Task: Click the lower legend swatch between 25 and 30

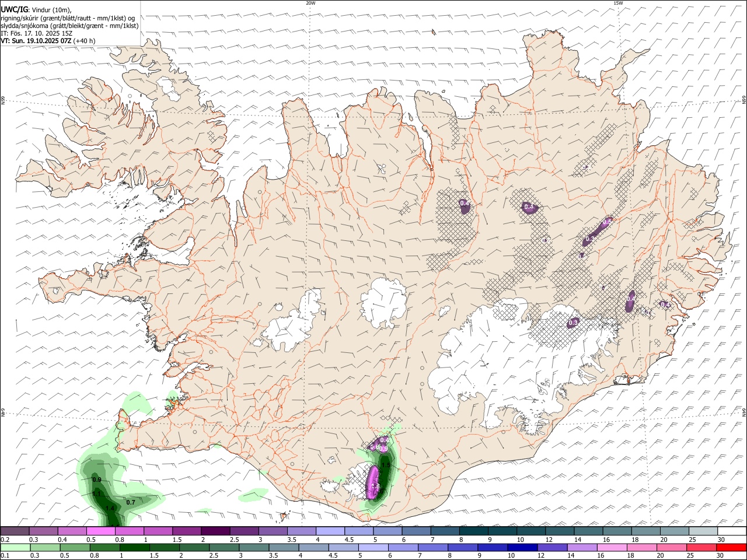Action: click(x=701, y=547)
